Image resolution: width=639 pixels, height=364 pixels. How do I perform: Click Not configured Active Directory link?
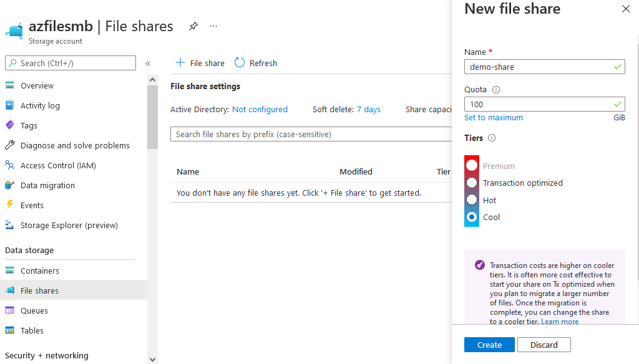(260, 110)
